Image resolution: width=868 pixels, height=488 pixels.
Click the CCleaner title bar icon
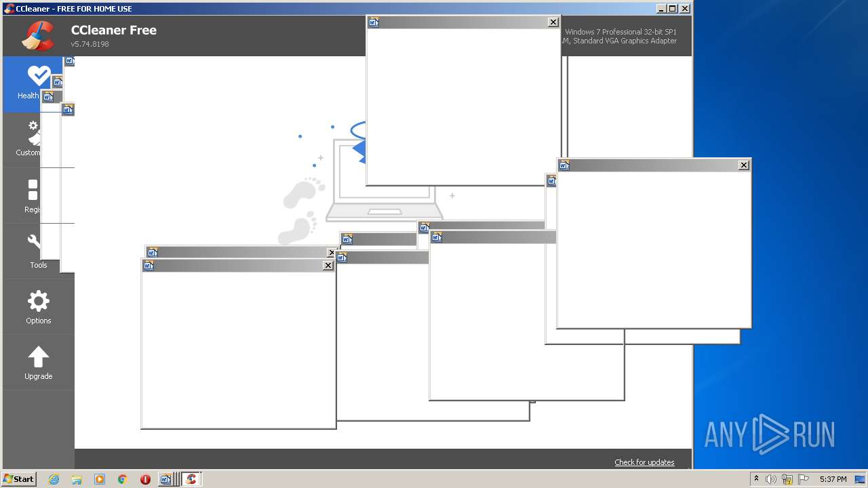(x=9, y=9)
